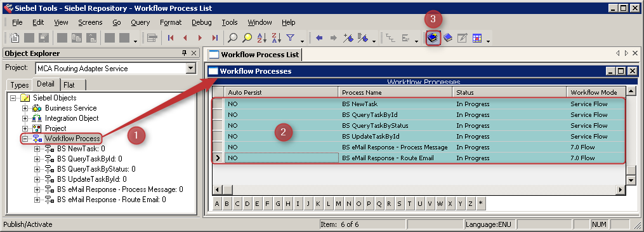Click the Process Name column header
Screen dimensions: 644x232
point(395,92)
